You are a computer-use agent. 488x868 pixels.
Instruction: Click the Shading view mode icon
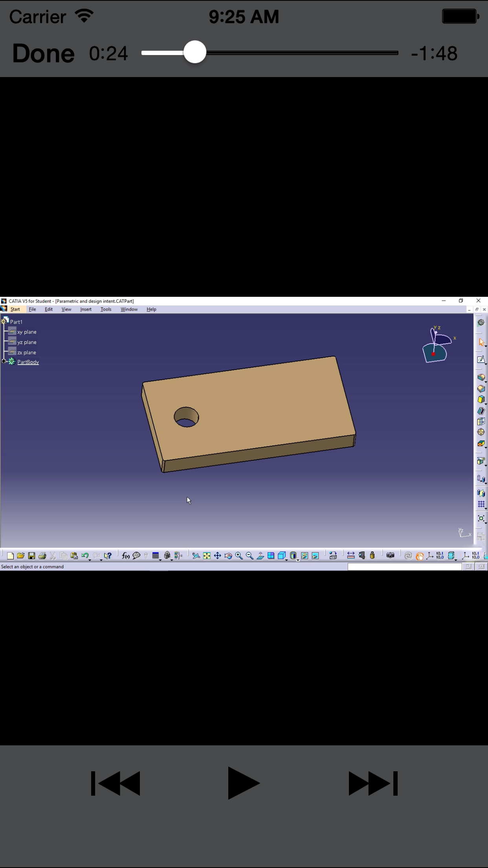click(293, 555)
